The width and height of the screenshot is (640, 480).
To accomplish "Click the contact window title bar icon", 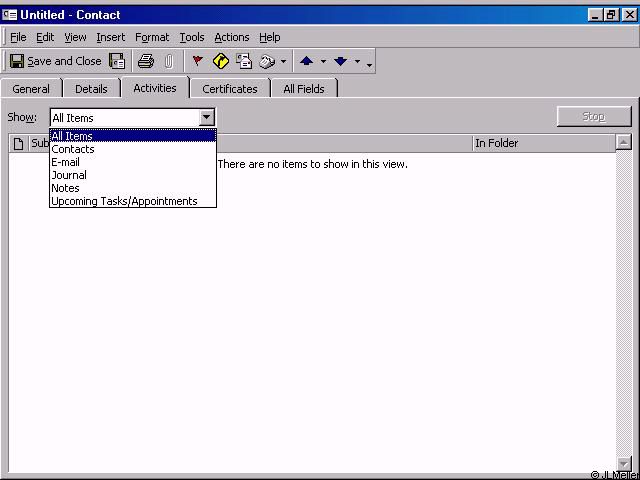I will coord(9,15).
